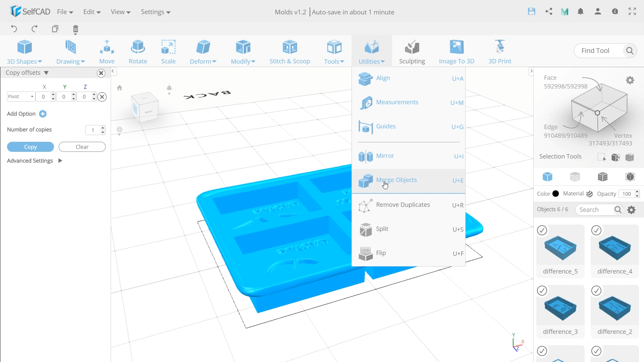Click the share icon
This screenshot has width=644, height=362.
pyautogui.click(x=549, y=11)
